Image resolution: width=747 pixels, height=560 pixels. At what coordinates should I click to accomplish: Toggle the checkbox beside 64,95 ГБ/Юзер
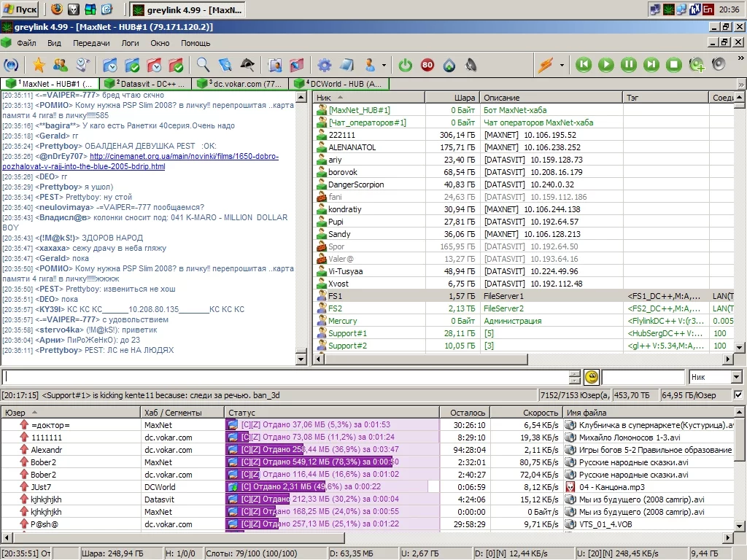[x=738, y=394]
